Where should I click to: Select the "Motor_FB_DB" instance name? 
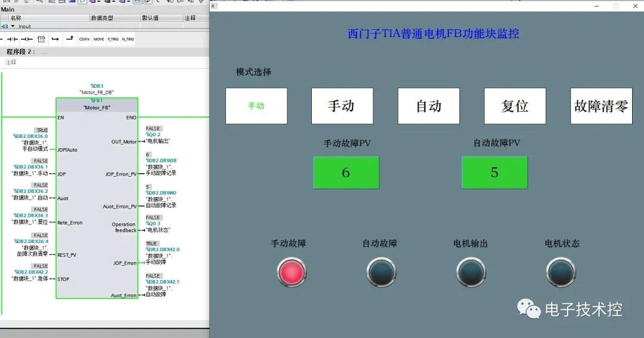[97, 93]
